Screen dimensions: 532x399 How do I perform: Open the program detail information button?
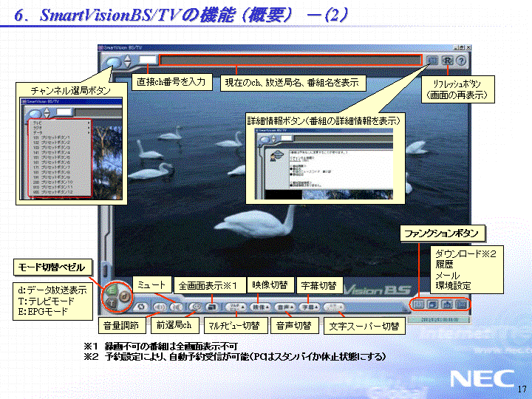tap(432, 61)
